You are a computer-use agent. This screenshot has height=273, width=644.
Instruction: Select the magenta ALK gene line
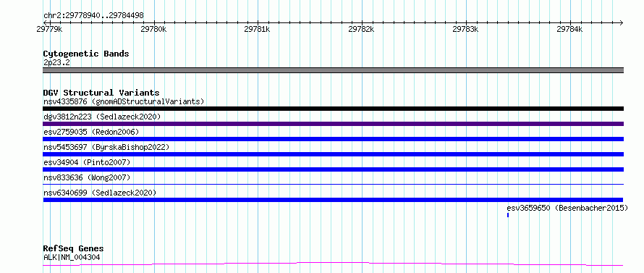[333, 264]
